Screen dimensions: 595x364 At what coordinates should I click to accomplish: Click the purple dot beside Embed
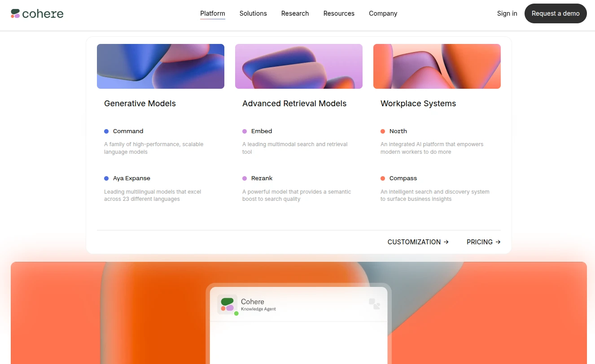pyautogui.click(x=245, y=131)
